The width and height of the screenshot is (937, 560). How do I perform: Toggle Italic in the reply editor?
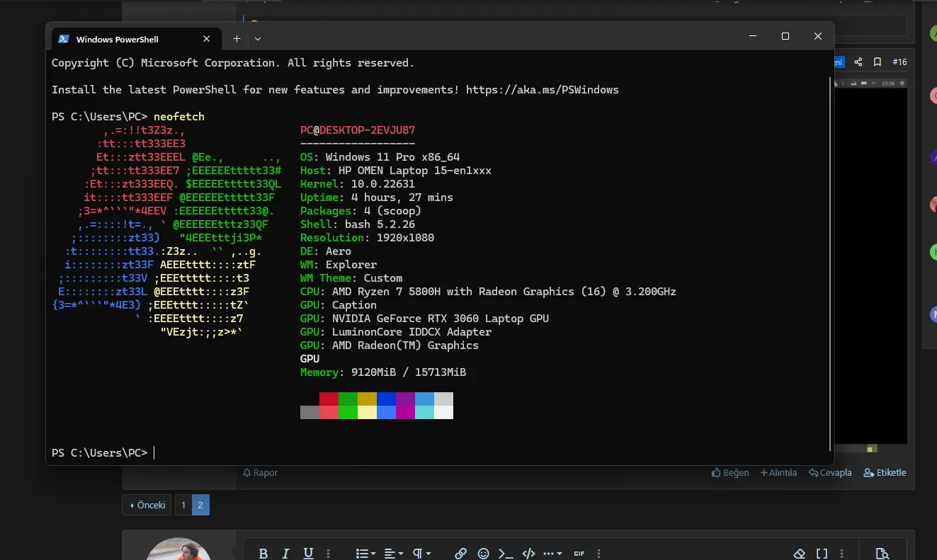pyautogui.click(x=285, y=554)
